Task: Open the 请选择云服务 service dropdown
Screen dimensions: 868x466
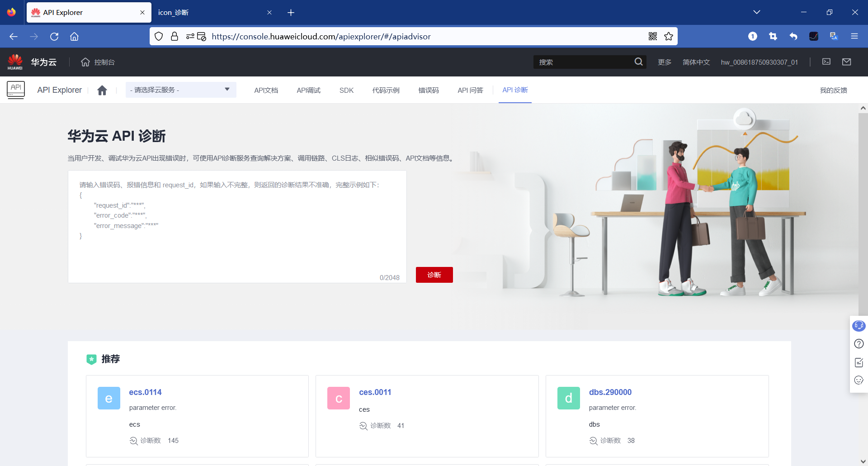Action: click(180, 90)
